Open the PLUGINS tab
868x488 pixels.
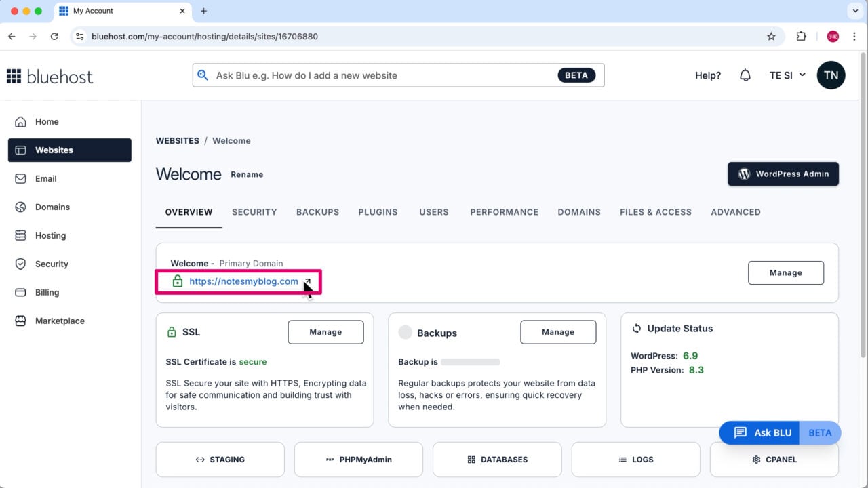point(378,212)
